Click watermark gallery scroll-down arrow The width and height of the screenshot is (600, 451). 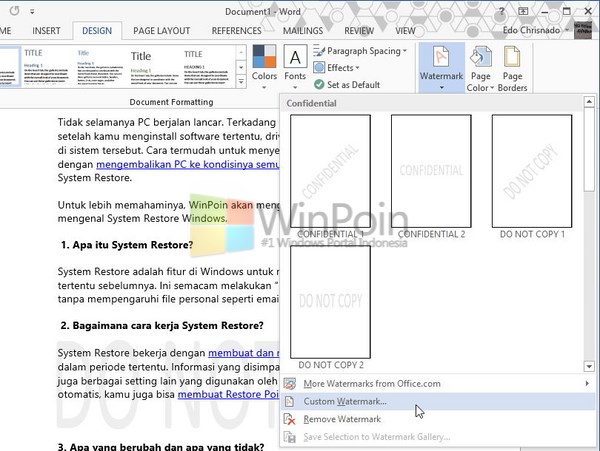(x=589, y=366)
